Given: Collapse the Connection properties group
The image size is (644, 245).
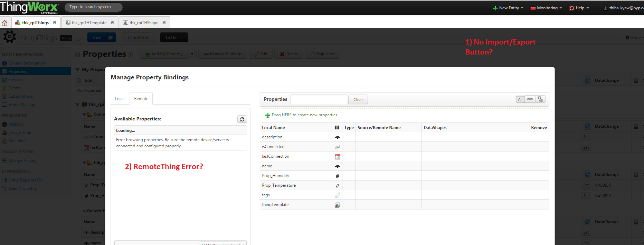Looking at the screenshot, I should (84, 114).
